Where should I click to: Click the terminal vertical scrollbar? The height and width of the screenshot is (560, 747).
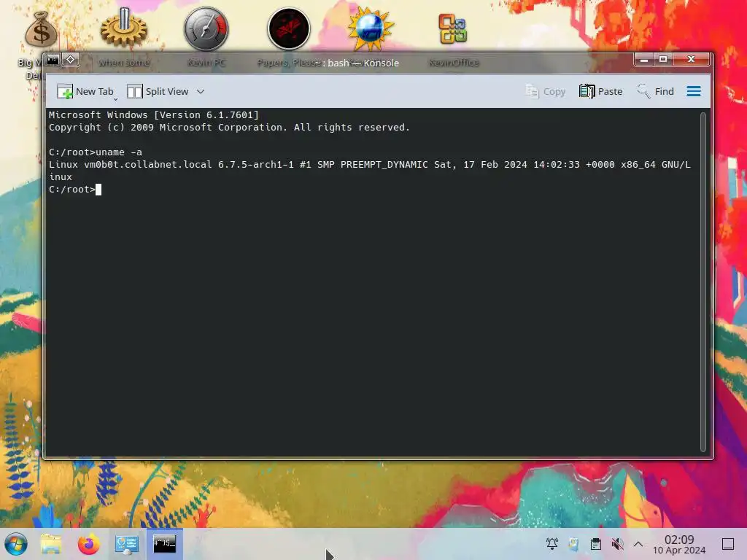(x=703, y=282)
